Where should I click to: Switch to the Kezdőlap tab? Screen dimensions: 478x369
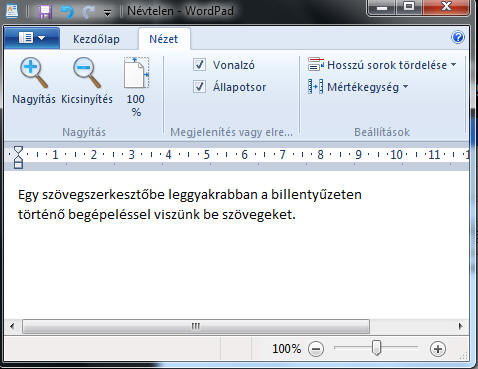96,39
